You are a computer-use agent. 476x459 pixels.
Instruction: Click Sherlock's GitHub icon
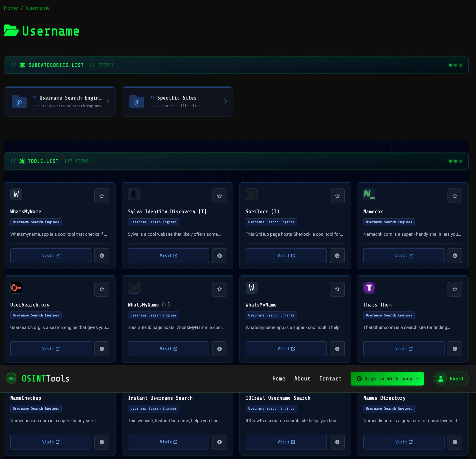252,194
